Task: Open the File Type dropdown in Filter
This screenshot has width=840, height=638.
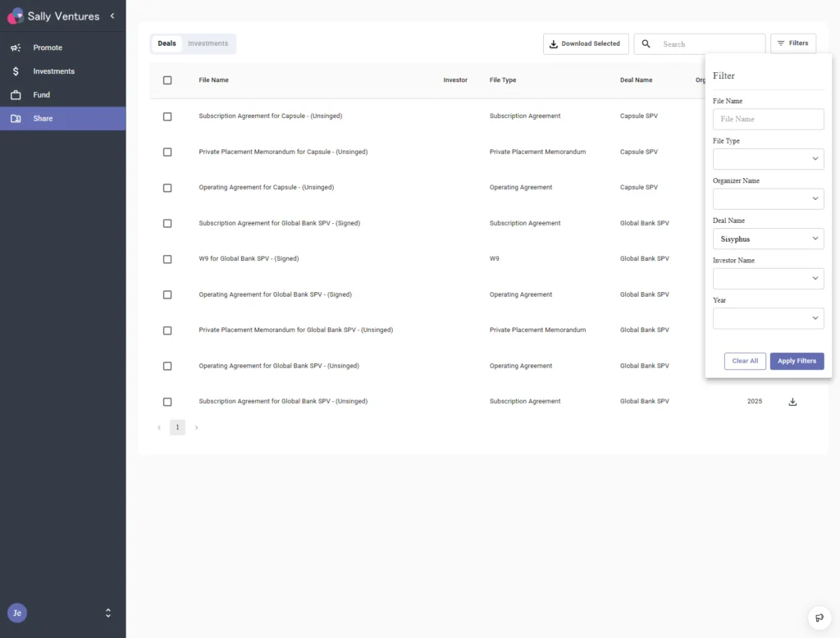Action: 768,159
